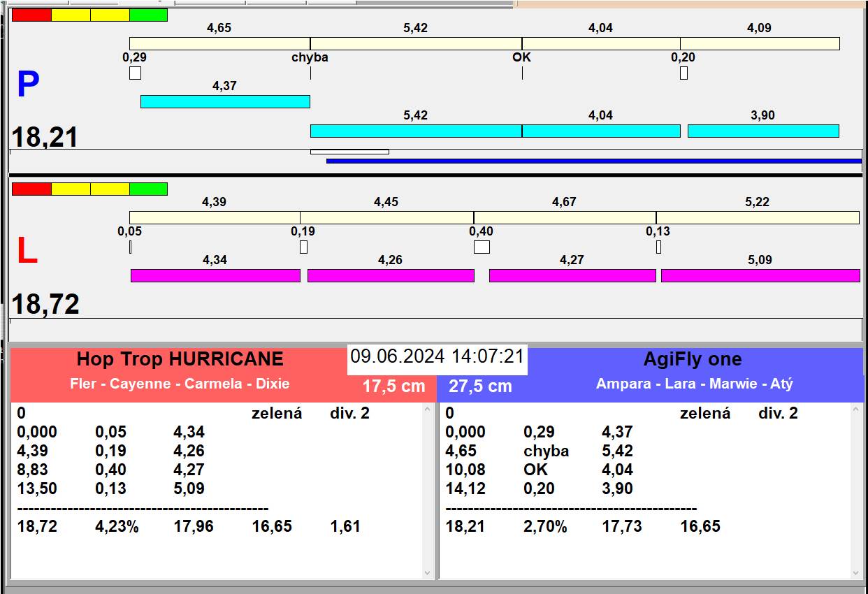Select the row starting 13,50 in left results list
868x594 pixels.
click(217, 488)
